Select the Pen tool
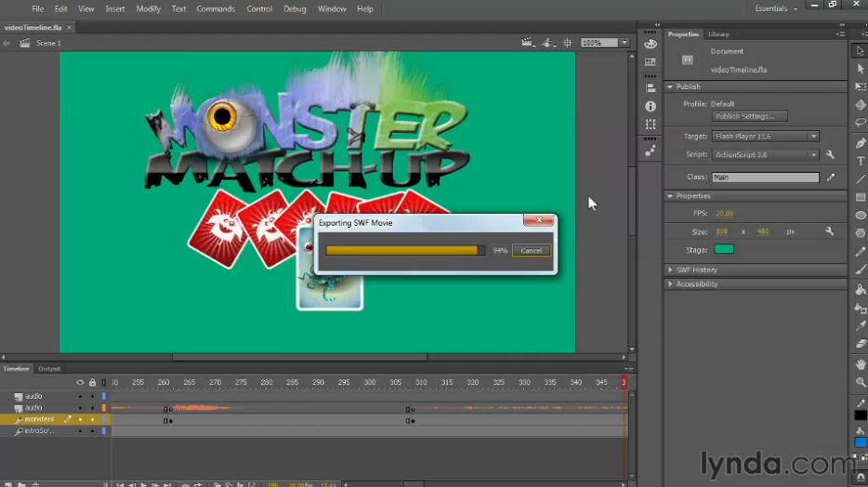This screenshot has height=487, width=868. tap(861, 143)
